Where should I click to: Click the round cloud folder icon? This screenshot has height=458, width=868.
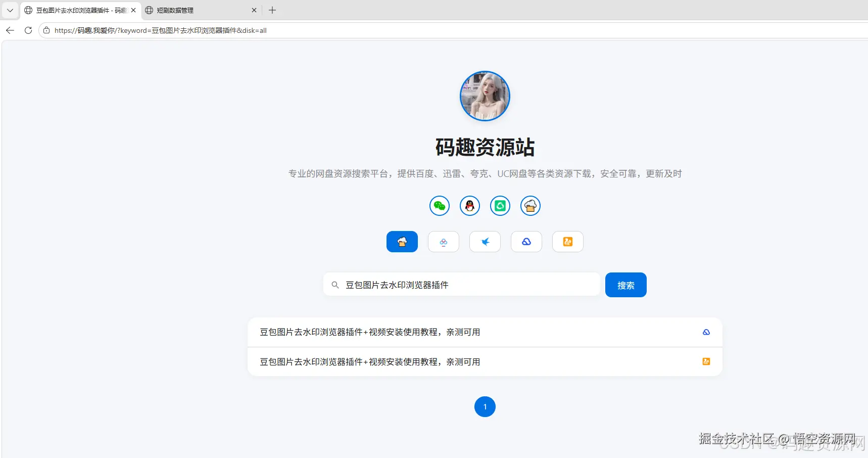(531, 206)
